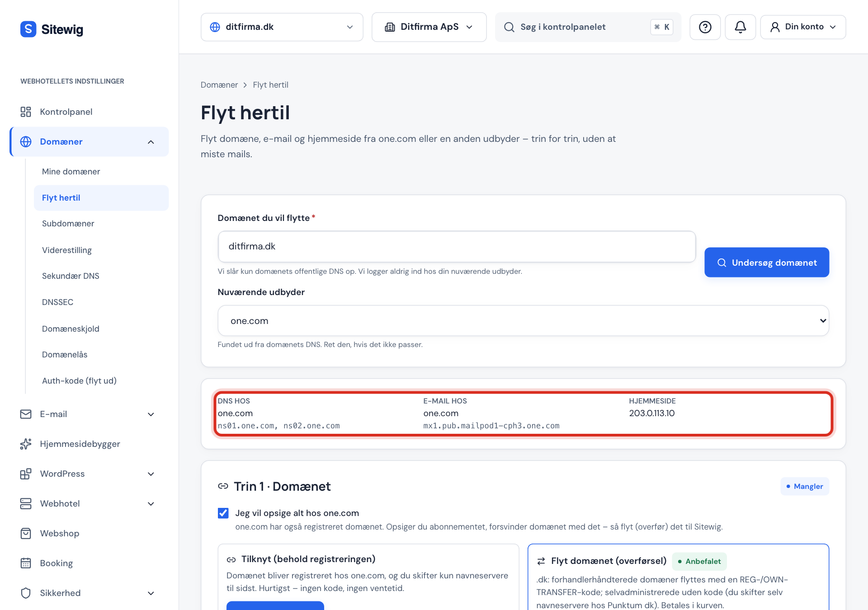Click the building icon beside Ditfirma ApS
This screenshot has height=610, width=868.
pos(390,27)
